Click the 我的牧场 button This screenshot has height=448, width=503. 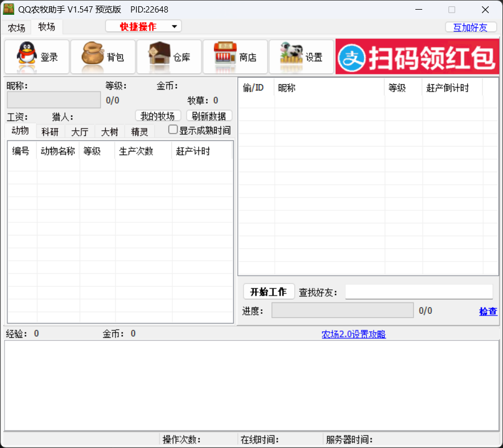(158, 115)
